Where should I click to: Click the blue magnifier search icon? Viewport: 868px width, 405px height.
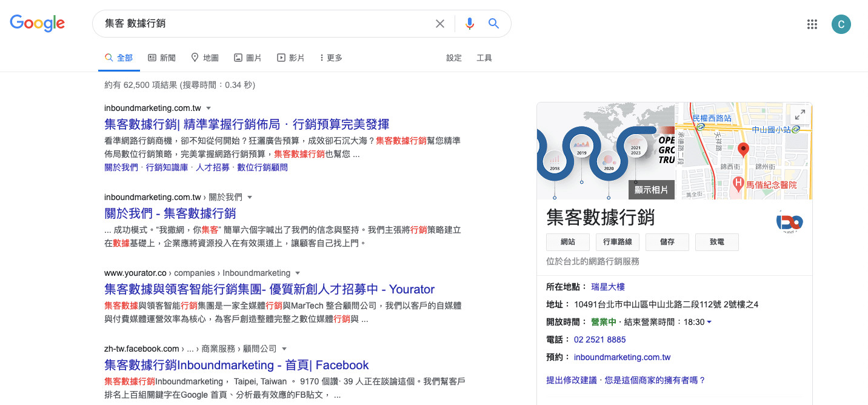click(x=494, y=24)
